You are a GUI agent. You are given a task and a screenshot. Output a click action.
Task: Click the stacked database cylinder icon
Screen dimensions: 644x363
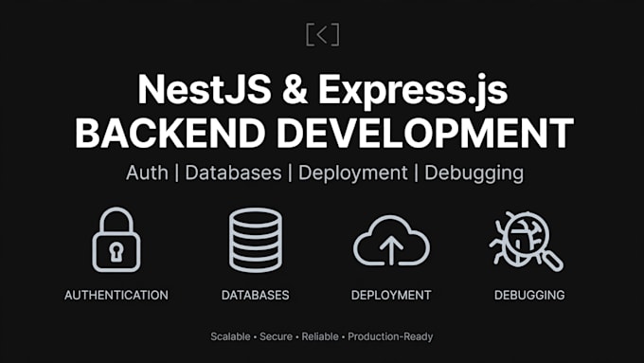coord(256,240)
